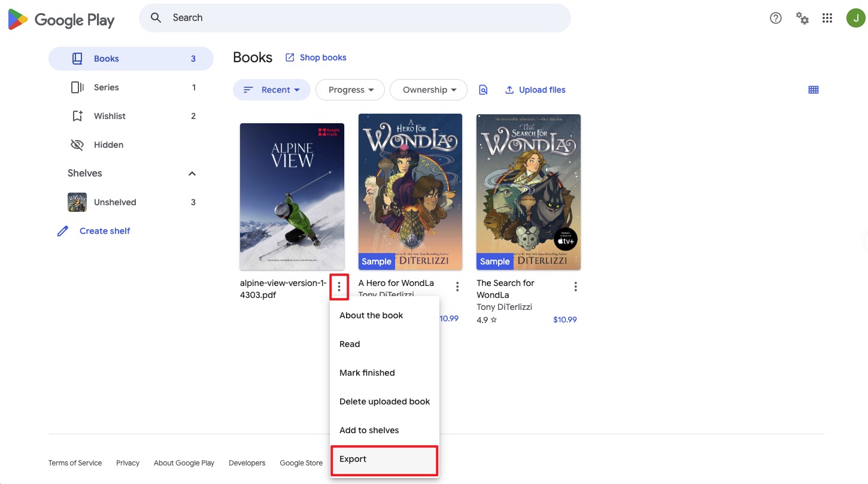Go to the Wishlist section
This screenshot has width=868, height=484.
pyautogui.click(x=131, y=116)
